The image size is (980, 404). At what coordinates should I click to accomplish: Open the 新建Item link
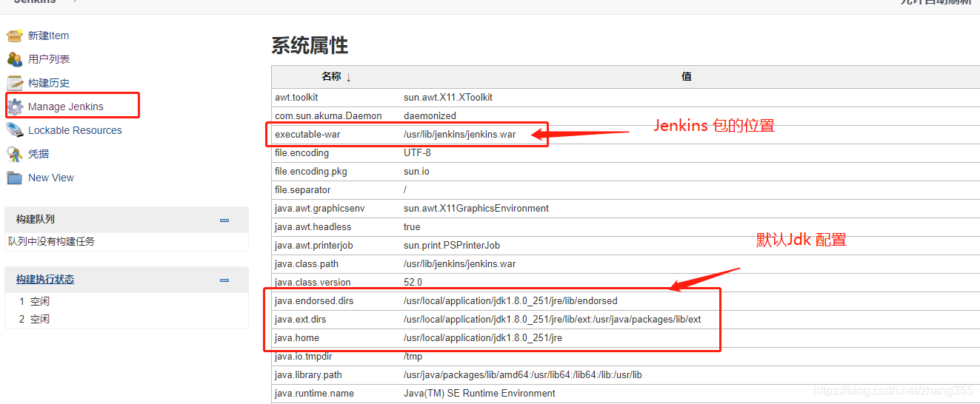49,36
